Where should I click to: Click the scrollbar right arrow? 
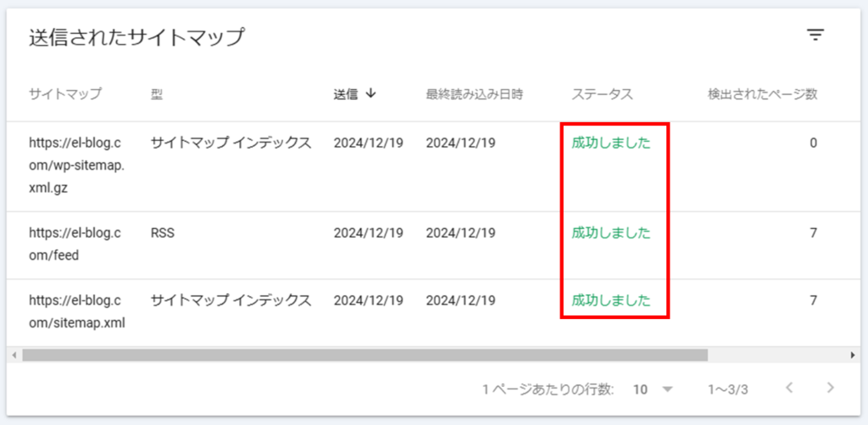853,355
